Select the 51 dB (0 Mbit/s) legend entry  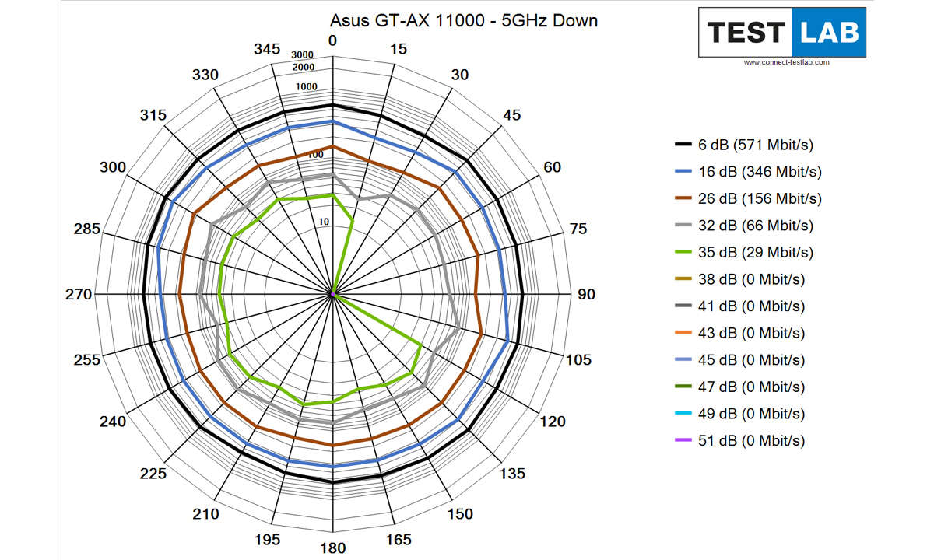pyautogui.click(x=739, y=440)
